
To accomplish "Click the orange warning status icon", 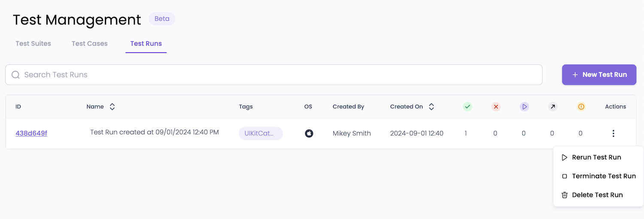I will (581, 106).
